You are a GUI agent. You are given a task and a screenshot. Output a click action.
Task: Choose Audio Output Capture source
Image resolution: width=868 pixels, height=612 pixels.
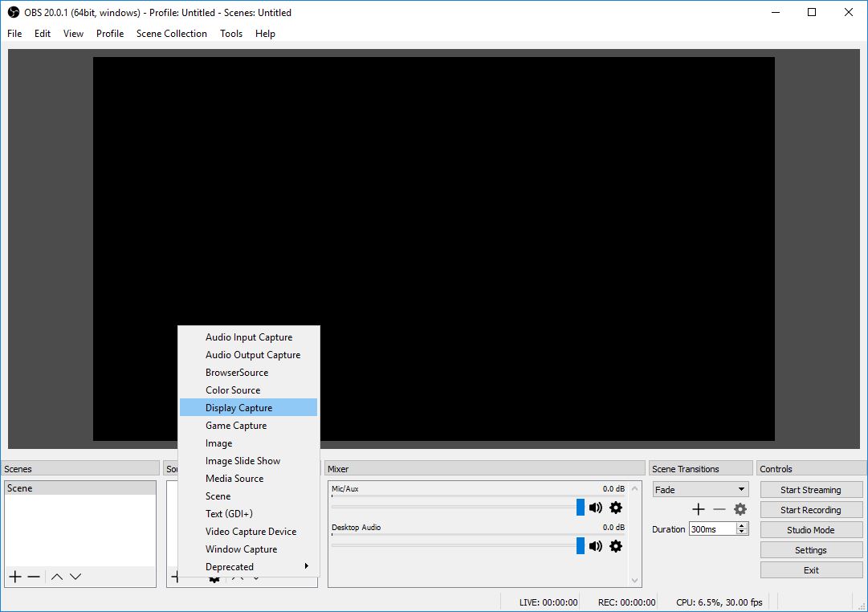[248, 355]
